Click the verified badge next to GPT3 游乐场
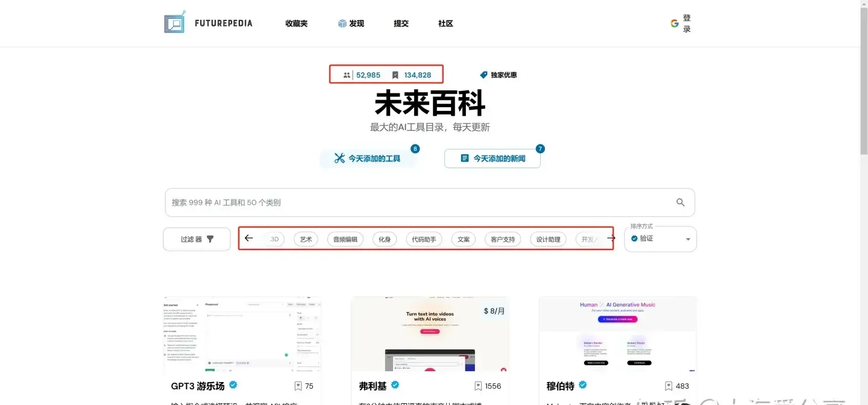Screen dimensions: 868x405 233,385
